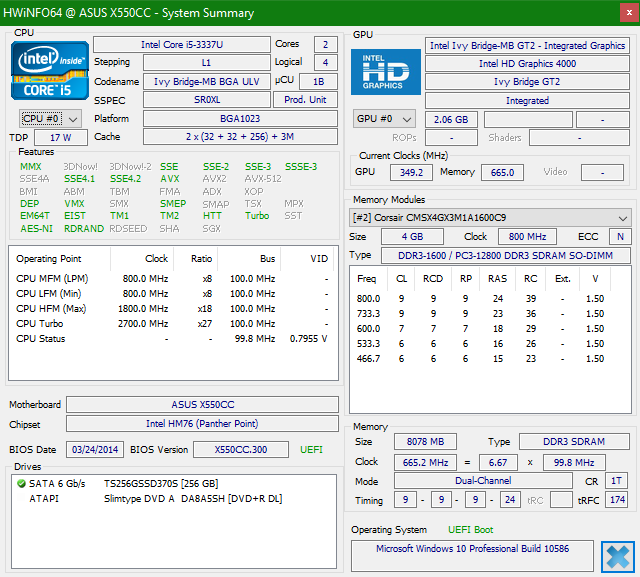The height and width of the screenshot is (577, 640).
Task: Click the green SATA drive status icon
Action: (x=21, y=484)
